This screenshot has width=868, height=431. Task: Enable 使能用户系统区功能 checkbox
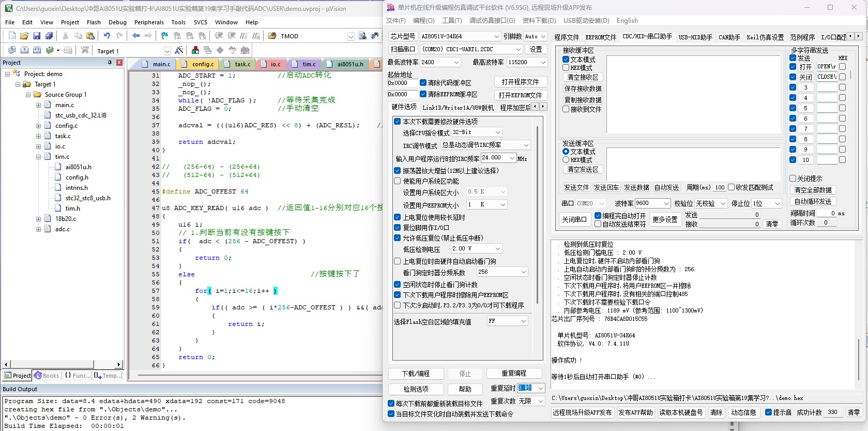click(397, 181)
